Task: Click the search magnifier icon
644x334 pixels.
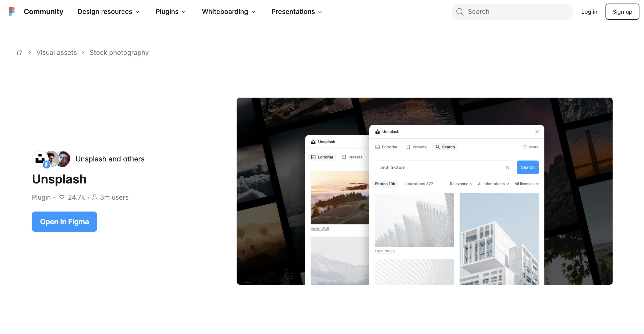Action: pos(460,12)
